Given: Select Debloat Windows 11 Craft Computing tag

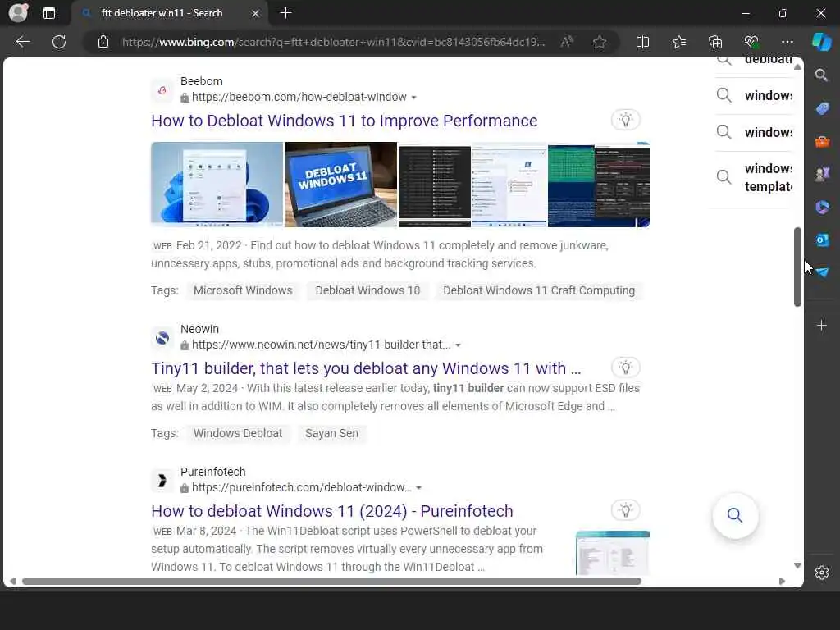Looking at the screenshot, I should point(538,290).
